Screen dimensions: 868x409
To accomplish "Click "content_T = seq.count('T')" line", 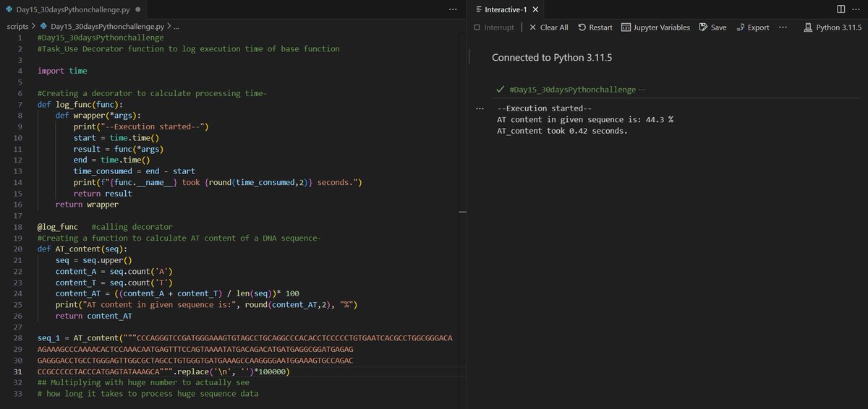I will [x=114, y=283].
